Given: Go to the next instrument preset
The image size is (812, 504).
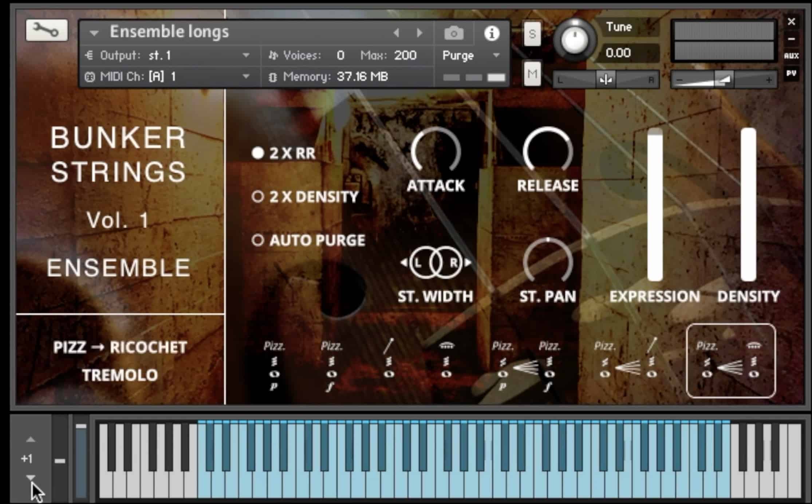Looking at the screenshot, I should coord(419,33).
